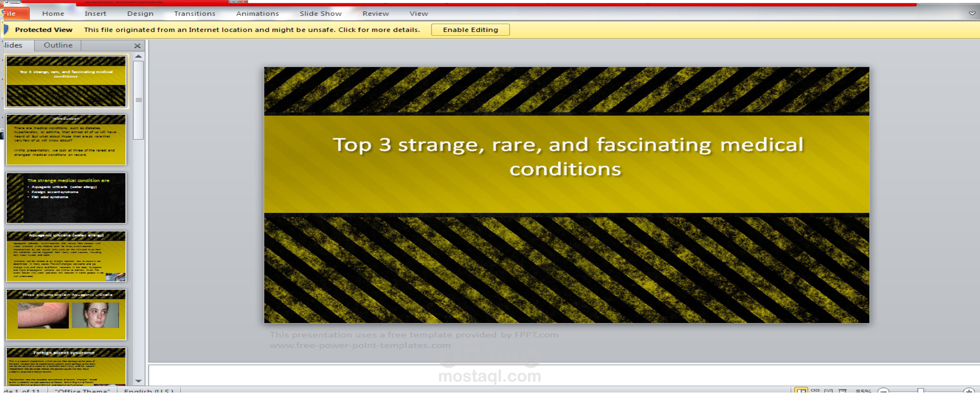Open the Slide Show ribbon tab

pyautogui.click(x=321, y=14)
